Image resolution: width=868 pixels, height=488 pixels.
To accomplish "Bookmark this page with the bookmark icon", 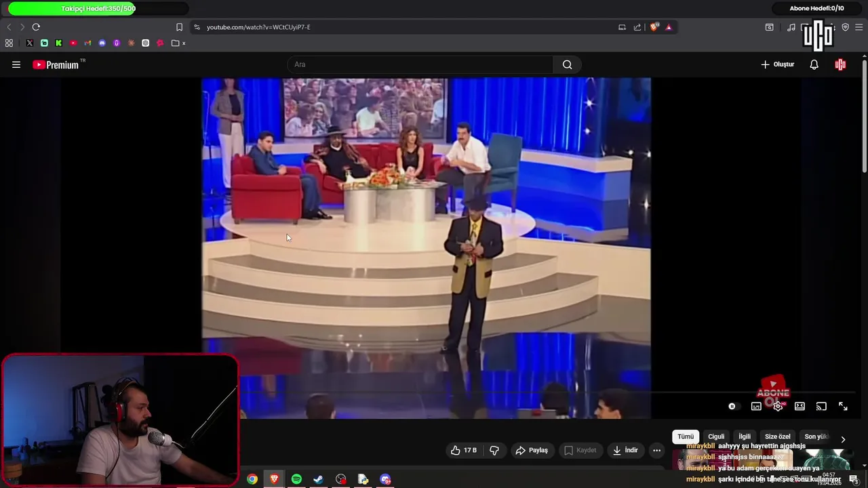I will pos(179,27).
